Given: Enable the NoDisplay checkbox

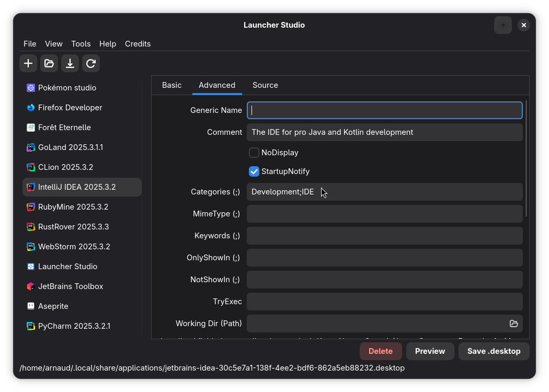Looking at the screenshot, I should 254,153.
